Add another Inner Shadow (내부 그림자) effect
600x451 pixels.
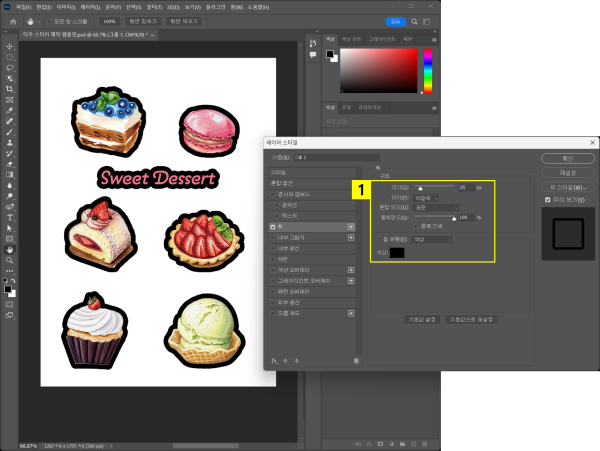point(351,238)
